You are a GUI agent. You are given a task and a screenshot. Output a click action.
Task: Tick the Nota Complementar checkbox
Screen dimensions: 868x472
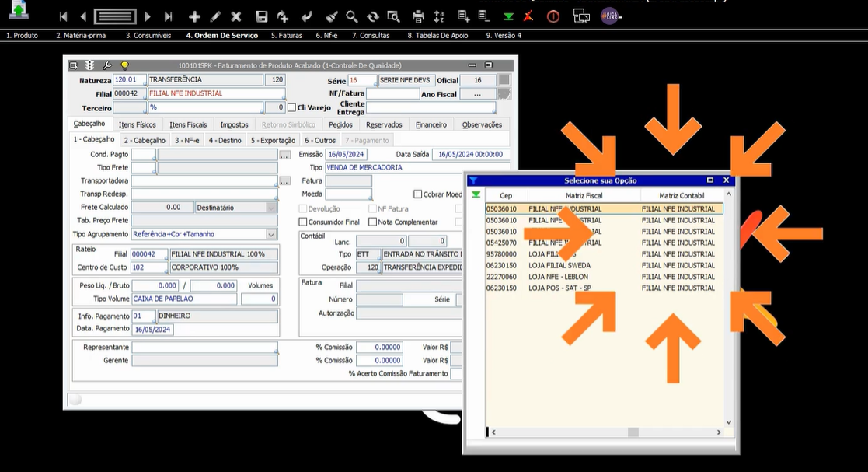coord(373,222)
